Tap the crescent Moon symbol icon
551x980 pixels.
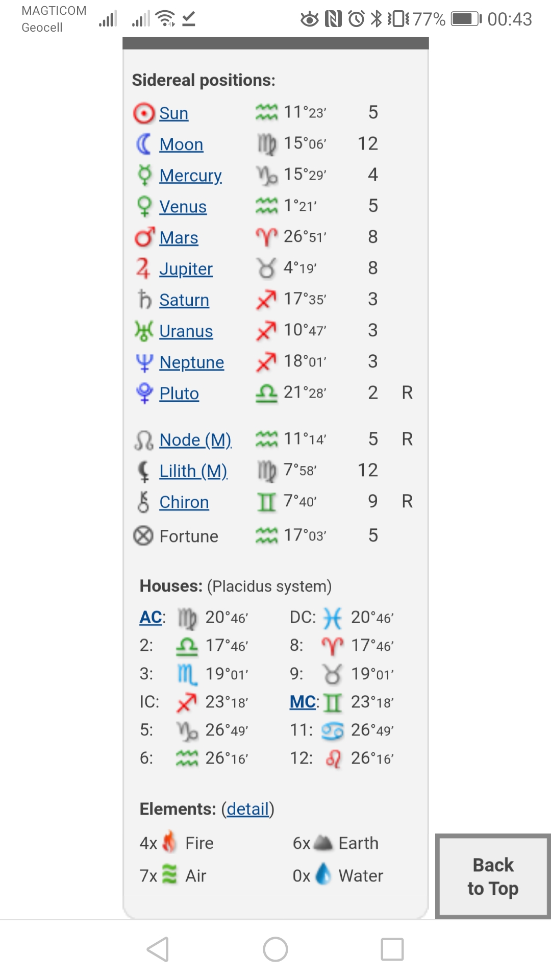coord(144,144)
